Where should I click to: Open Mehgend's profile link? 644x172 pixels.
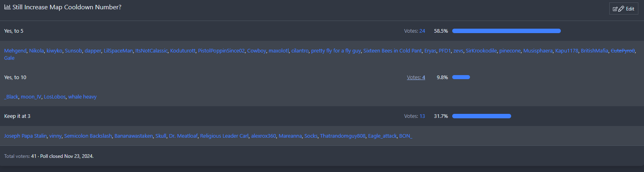(15, 51)
